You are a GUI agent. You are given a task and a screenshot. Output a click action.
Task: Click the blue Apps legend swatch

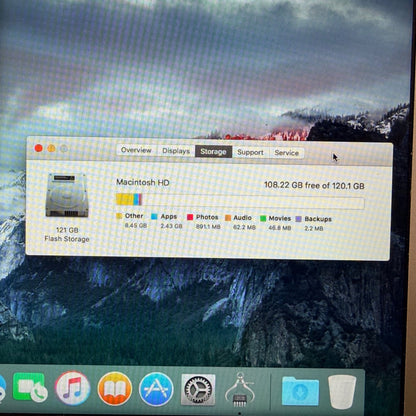point(154,216)
